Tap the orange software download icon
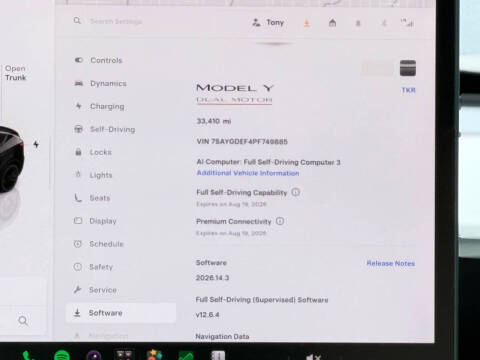 (x=307, y=23)
